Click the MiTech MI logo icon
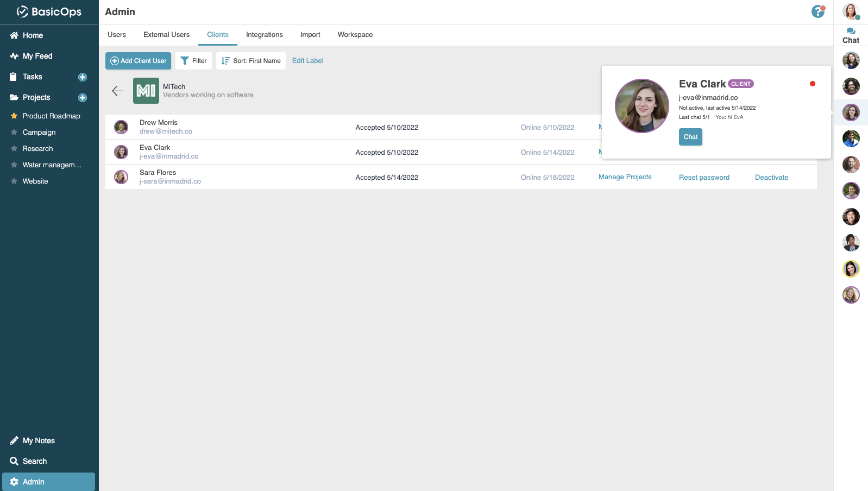This screenshot has height=491, width=868. (x=146, y=91)
